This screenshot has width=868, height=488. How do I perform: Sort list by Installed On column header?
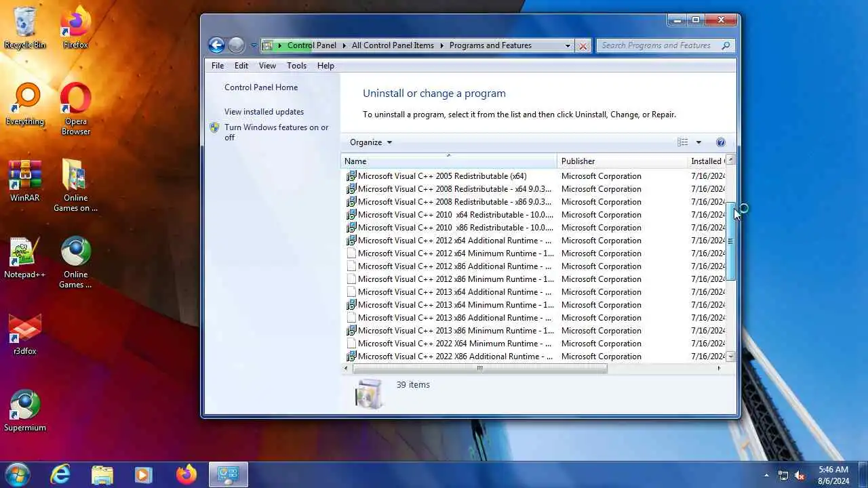pyautogui.click(x=707, y=161)
